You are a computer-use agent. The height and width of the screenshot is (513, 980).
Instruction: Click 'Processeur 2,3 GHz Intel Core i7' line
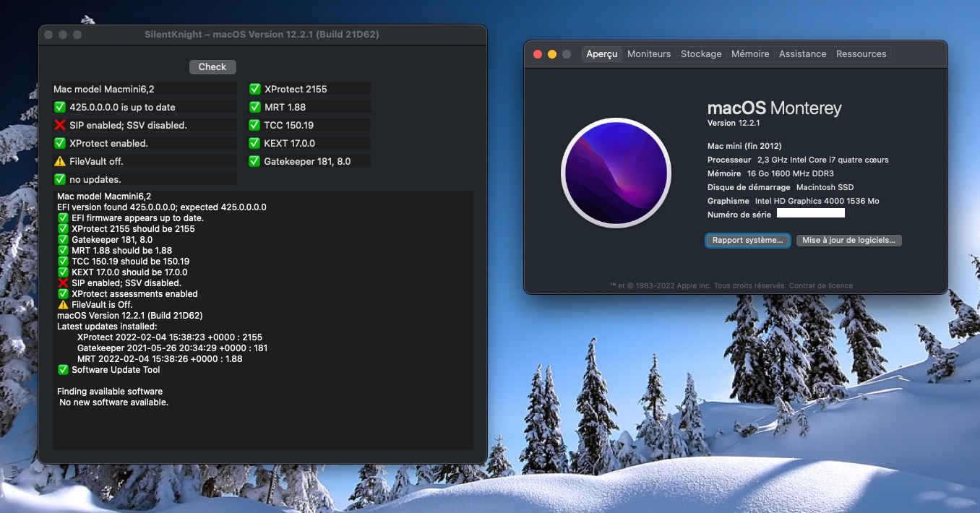pos(798,160)
